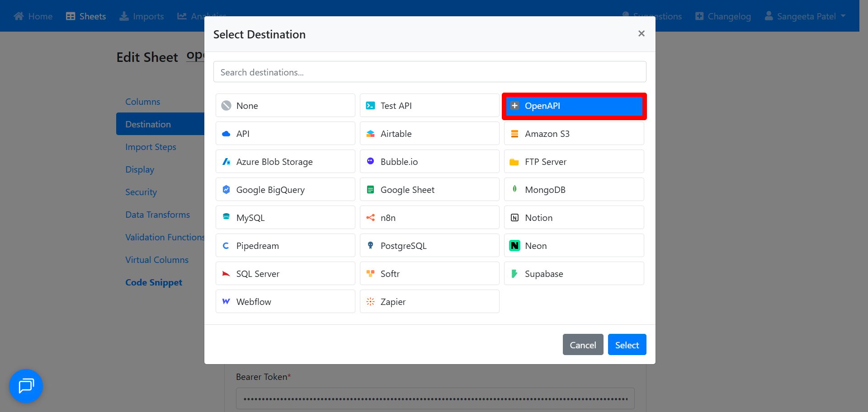Select the Google Sheet icon
868x412 pixels.
[x=370, y=189]
